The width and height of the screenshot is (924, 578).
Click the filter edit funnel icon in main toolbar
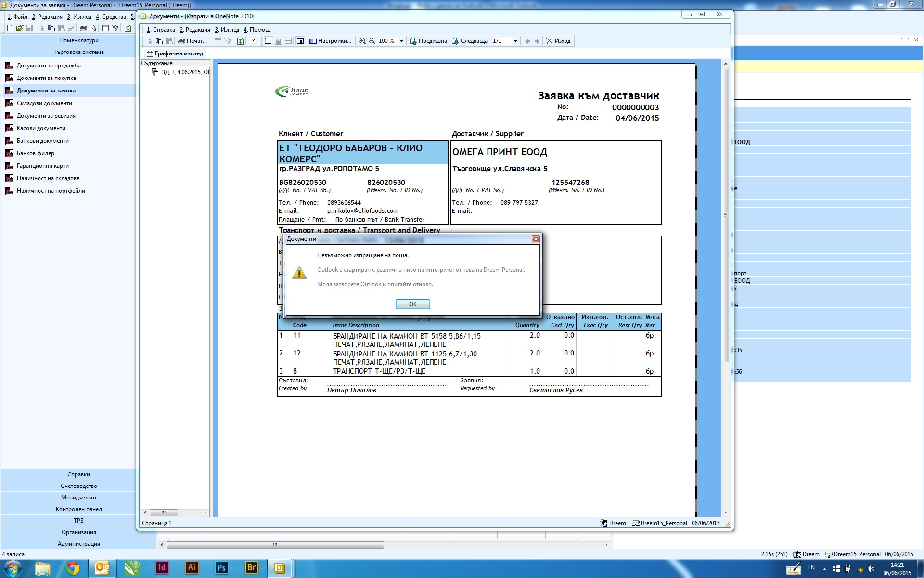click(115, 28)
